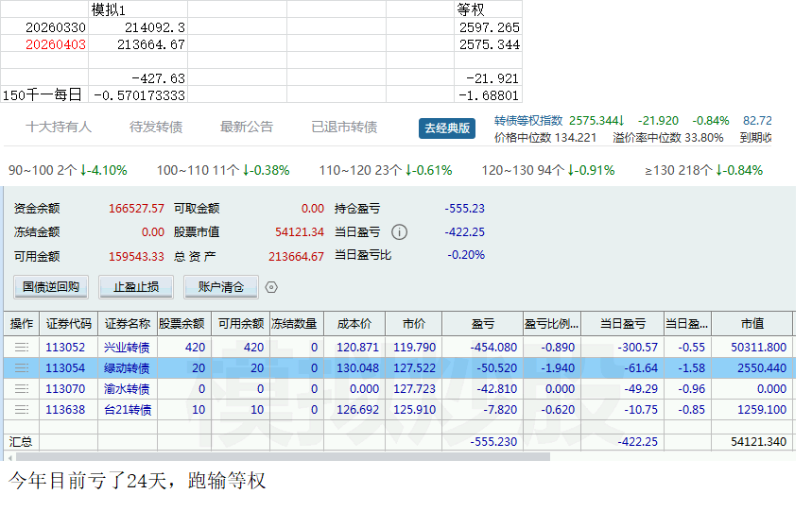Image resolution: width=812 pixels, height=511 pixels.
Task: Go to the 已退市转债 tab
Action: (x=344, y=128)
